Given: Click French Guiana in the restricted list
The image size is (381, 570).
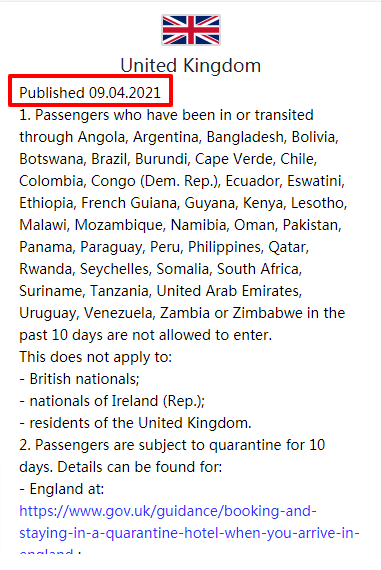Looking at the screenshot, I should coord(129,203).
